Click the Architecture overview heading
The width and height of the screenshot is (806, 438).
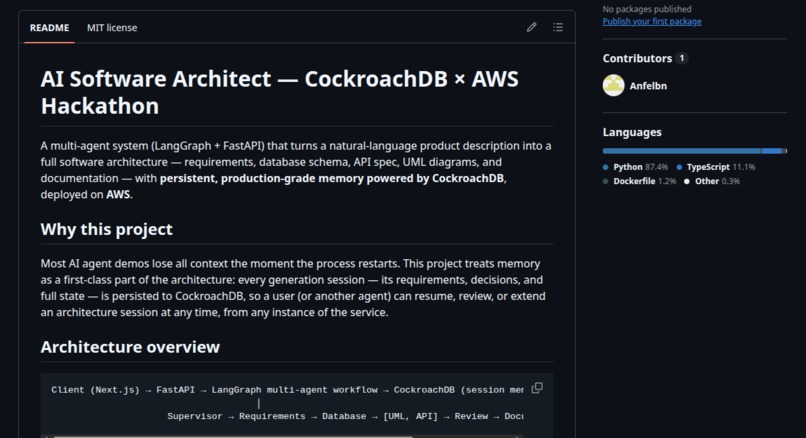(130, 347)
